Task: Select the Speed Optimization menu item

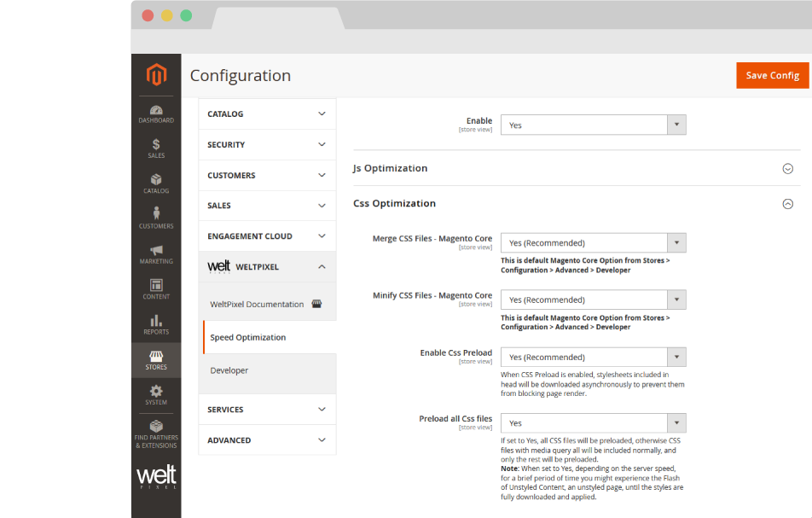Action: click(247, 337)
